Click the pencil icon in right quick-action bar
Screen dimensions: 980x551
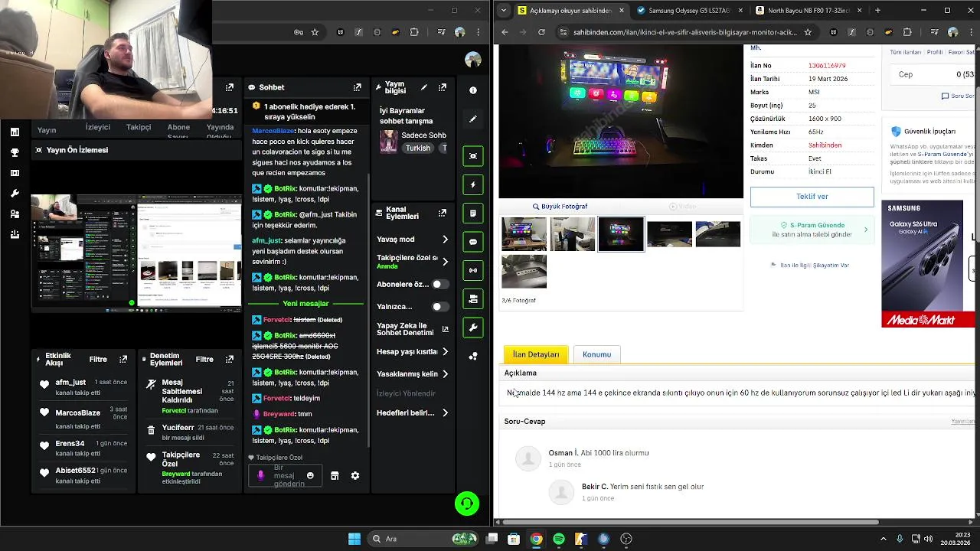(x=473, y=119)
